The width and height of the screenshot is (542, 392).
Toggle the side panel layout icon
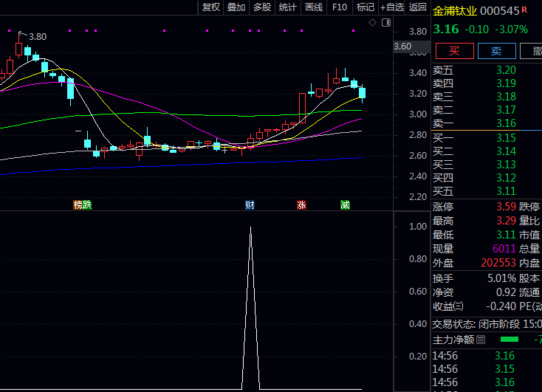click(x=386, y=24)
